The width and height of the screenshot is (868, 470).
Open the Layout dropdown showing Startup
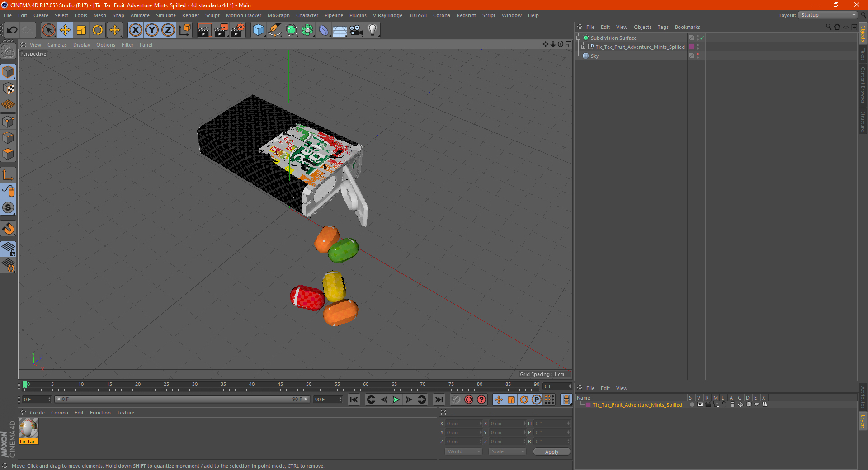(828, 15)
